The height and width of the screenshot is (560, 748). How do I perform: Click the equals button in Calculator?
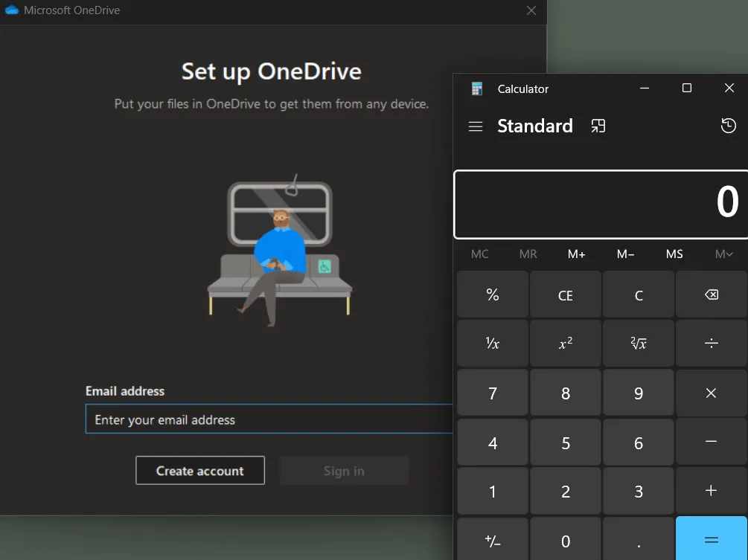711,540
